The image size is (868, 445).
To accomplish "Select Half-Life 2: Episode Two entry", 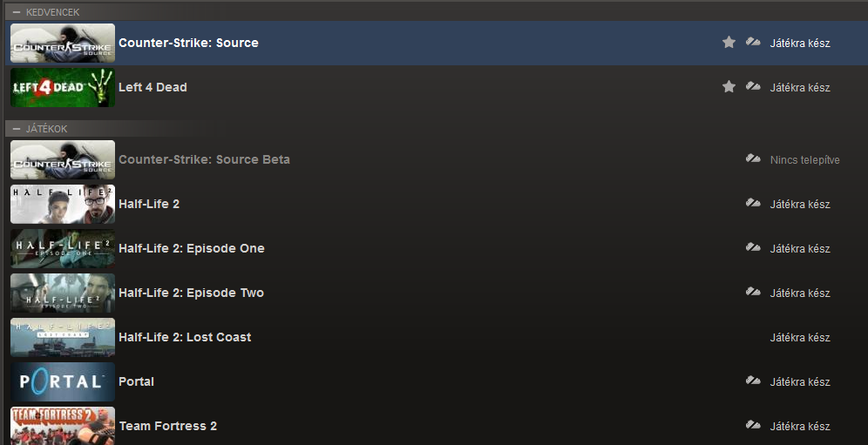I will [191, 293].
